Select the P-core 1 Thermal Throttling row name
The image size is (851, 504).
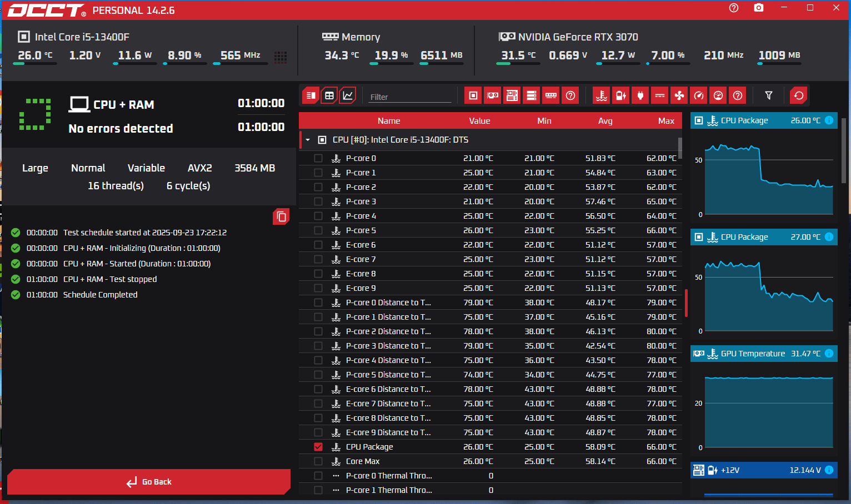tap(389, 490)
